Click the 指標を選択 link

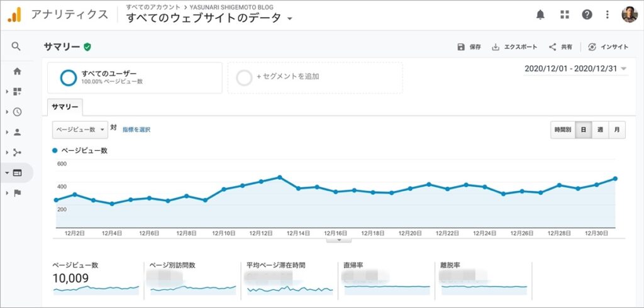tap(136, 129)
